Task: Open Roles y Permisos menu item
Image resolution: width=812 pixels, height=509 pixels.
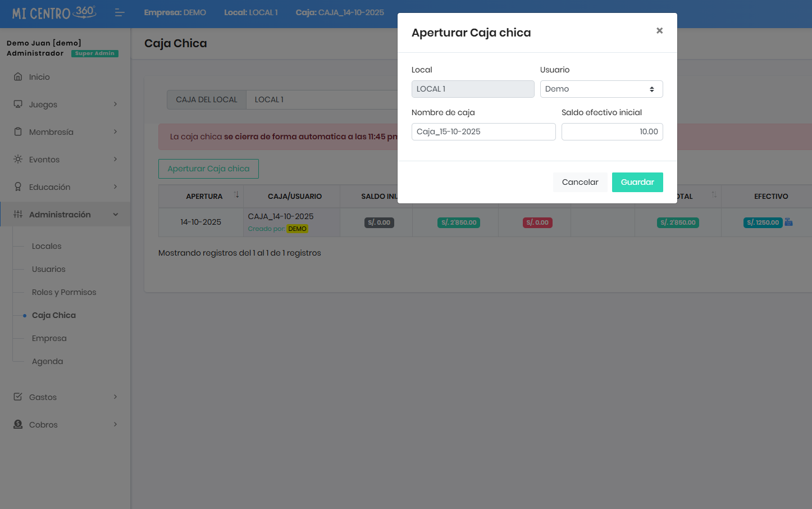Action: pos(64,292)
